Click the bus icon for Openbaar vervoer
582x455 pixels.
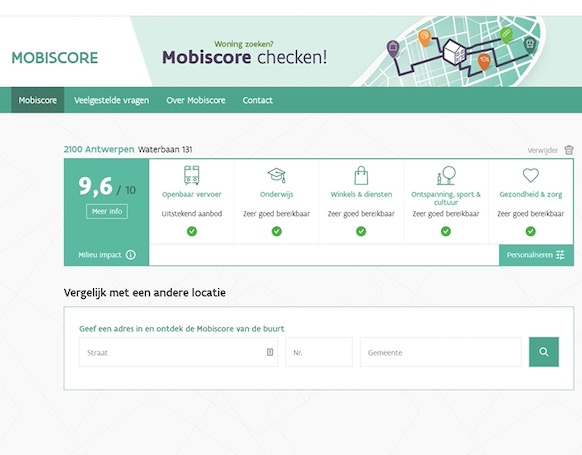coord(192,175)
